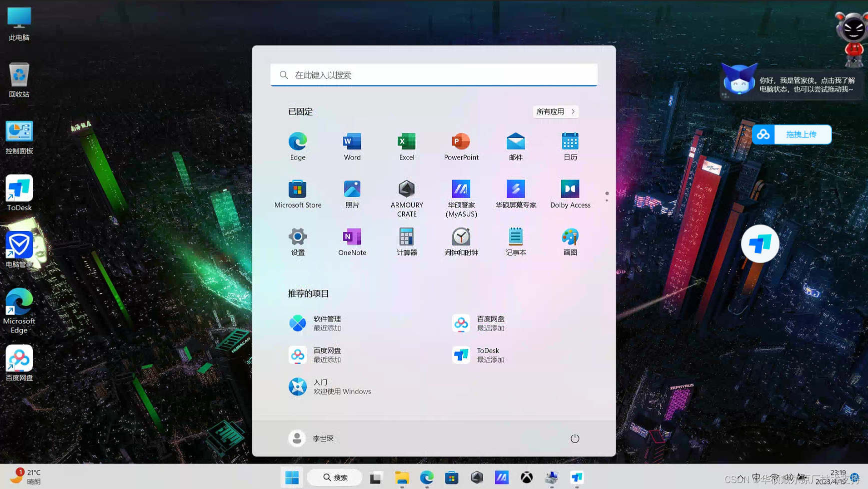Open 华硕屏幕专家 app

[x=515, y=194]
